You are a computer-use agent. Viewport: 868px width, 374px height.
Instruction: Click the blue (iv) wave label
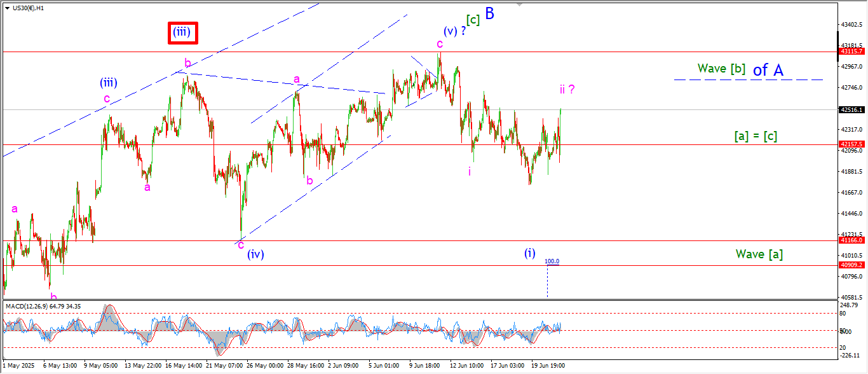[255, 254]
